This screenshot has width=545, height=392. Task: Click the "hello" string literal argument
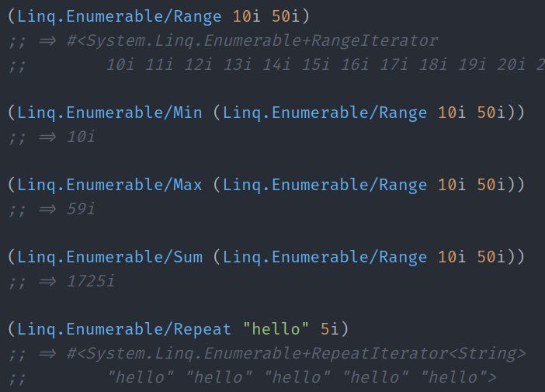click(x=276, y=329)
